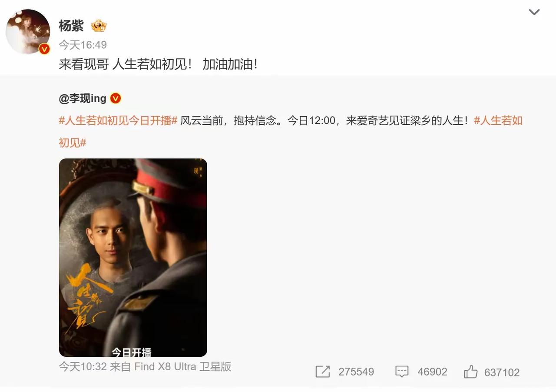Click the 今天10:32 original post timestamp

pyautogui.click(x=83, y=367)
